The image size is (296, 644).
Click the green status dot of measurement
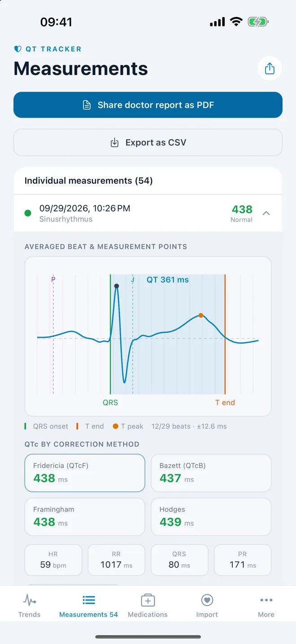(28, 213)
